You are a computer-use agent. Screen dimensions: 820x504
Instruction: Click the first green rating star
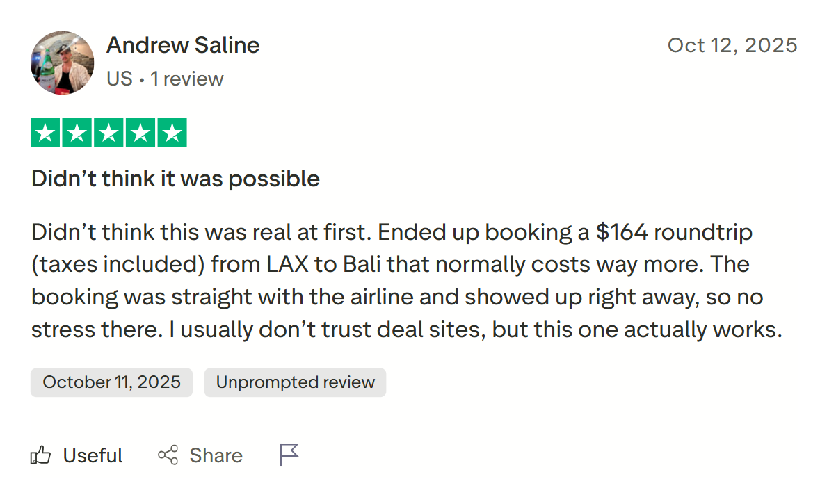(x=45, y=133)
